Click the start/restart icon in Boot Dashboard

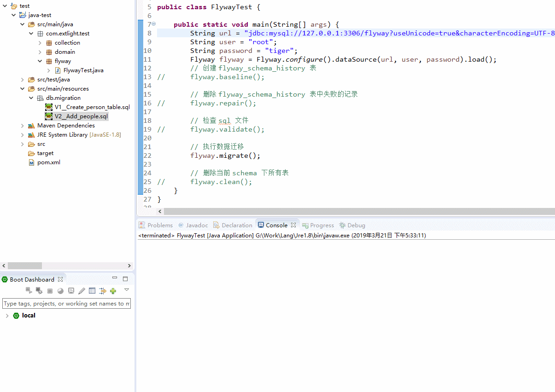29,291
